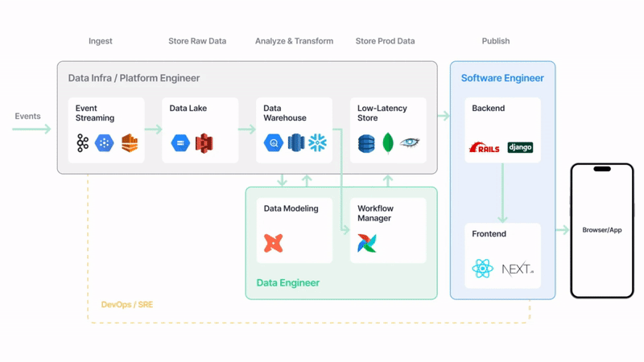Click the Browser/App phone mockup
This screenshot has width=644, height=362.
(602, 230)
